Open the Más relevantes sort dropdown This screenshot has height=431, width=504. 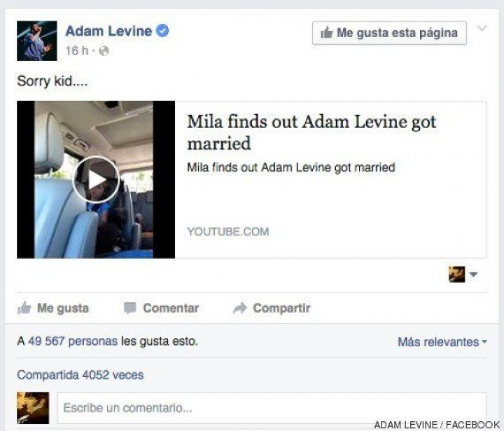click(442, 341)
